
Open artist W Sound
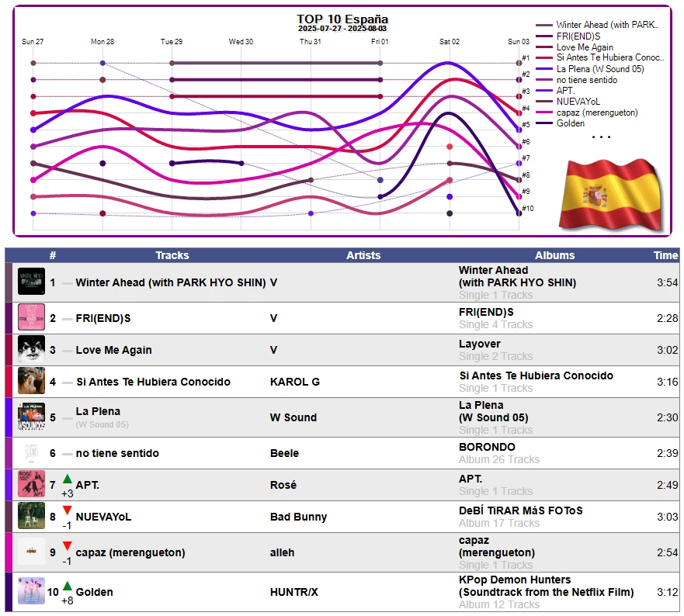pyautogui.click(x=293, y=417)
